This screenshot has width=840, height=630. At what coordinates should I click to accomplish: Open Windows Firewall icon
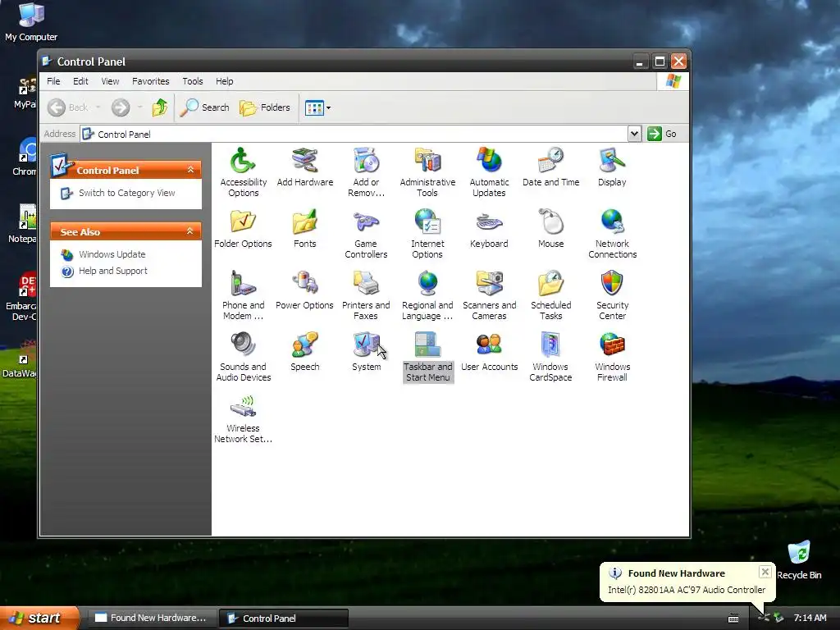pyautogui.click(x=612, y=357)
